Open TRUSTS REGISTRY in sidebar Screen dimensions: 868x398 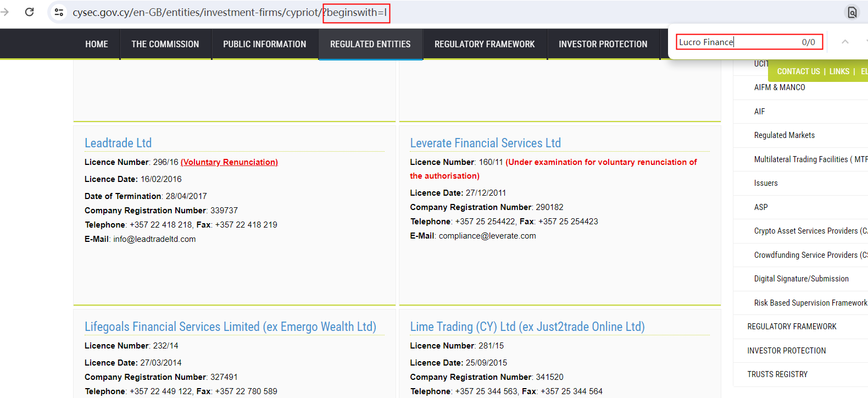(777, 374)
